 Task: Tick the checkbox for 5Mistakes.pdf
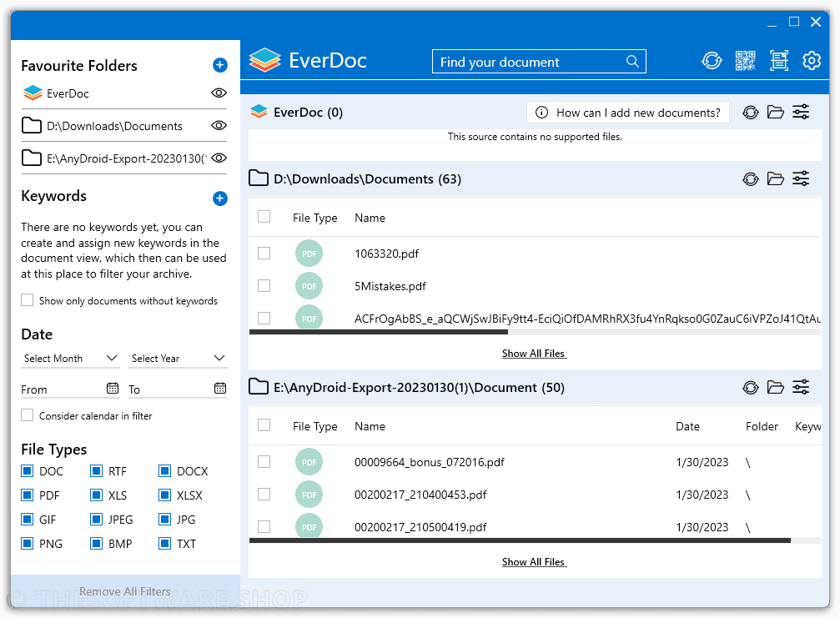tap(264, 286)
